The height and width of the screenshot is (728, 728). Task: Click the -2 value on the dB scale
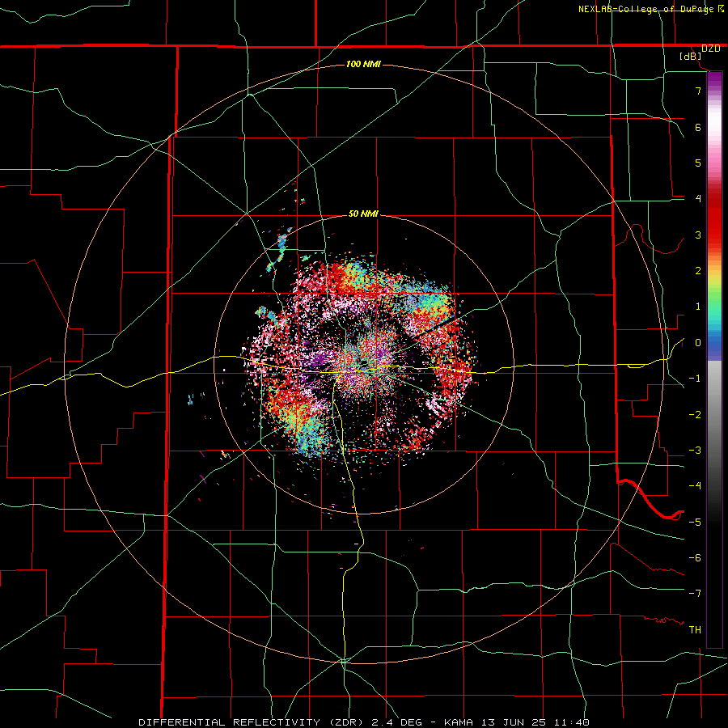pos(695,415)
